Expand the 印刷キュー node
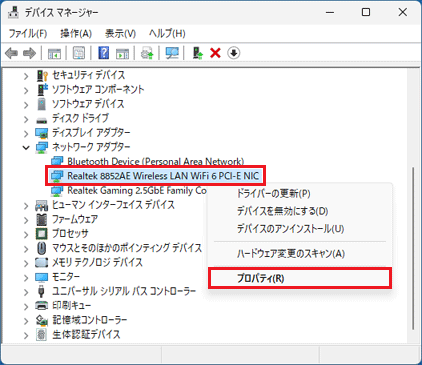 (x=26, y=306)
